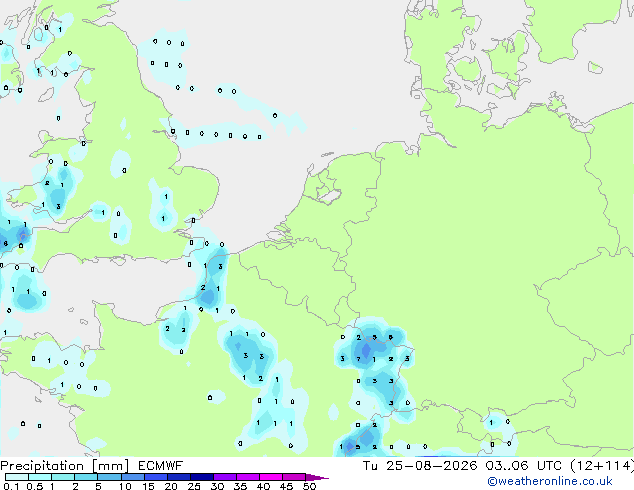Image resolution: width=634 pixels, height=490 pixels.
Task: Click the date text Tu 25-08-2026
Action: (x=420, y=466)
